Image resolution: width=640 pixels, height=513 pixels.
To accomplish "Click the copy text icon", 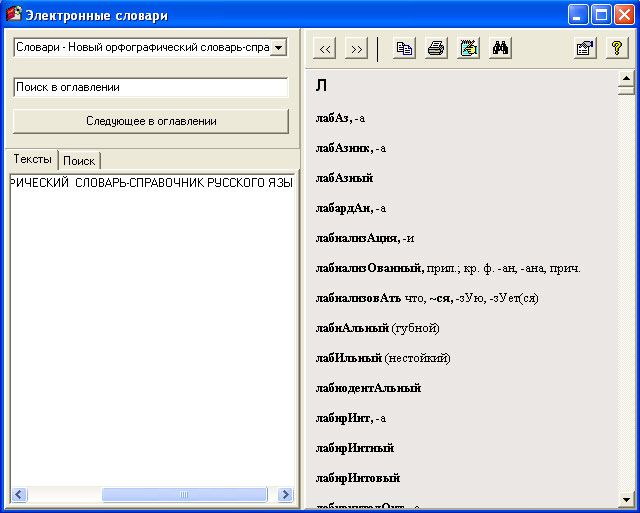I will pos(404,49).
